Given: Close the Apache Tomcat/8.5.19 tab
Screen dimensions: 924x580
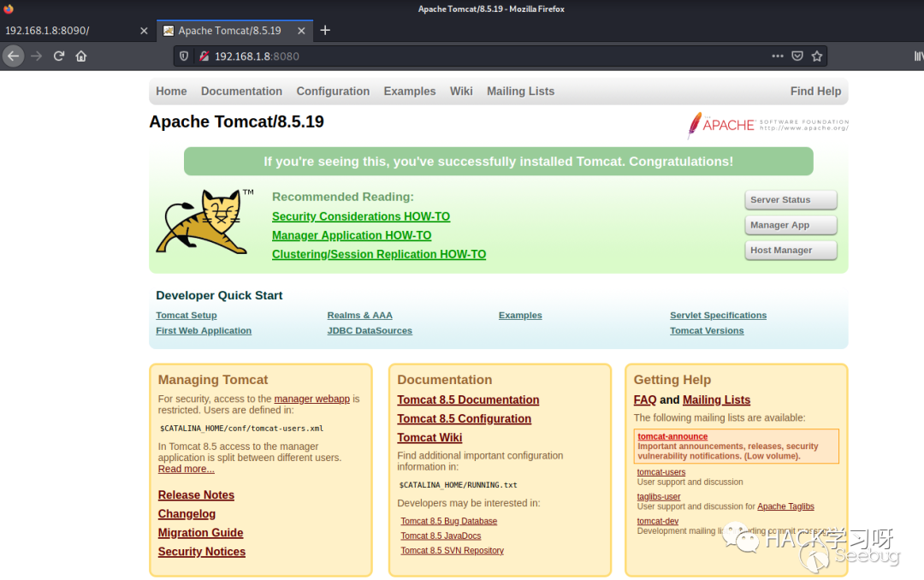Looking at the screenshot, I should (301, 31).
